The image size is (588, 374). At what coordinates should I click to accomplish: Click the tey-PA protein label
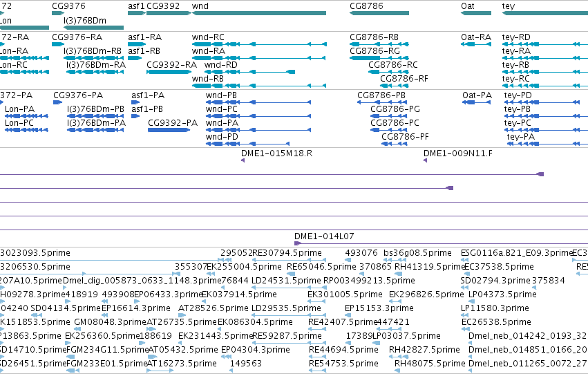click(x=521, y=137)
